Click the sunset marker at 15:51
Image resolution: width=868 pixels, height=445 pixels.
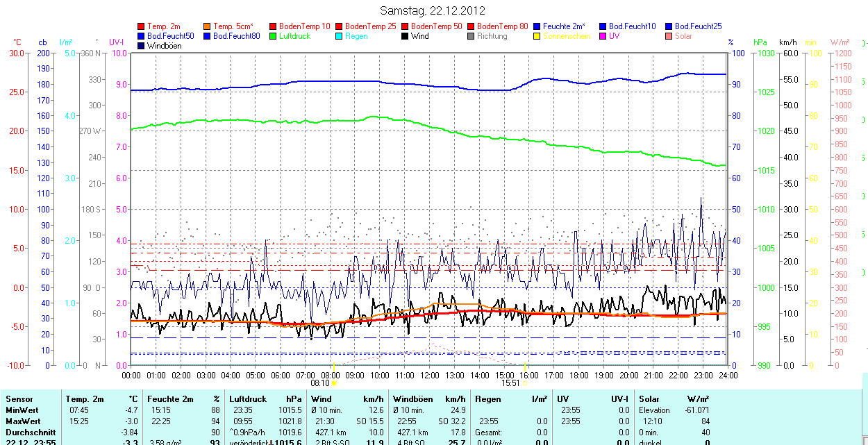click(525, 383)
